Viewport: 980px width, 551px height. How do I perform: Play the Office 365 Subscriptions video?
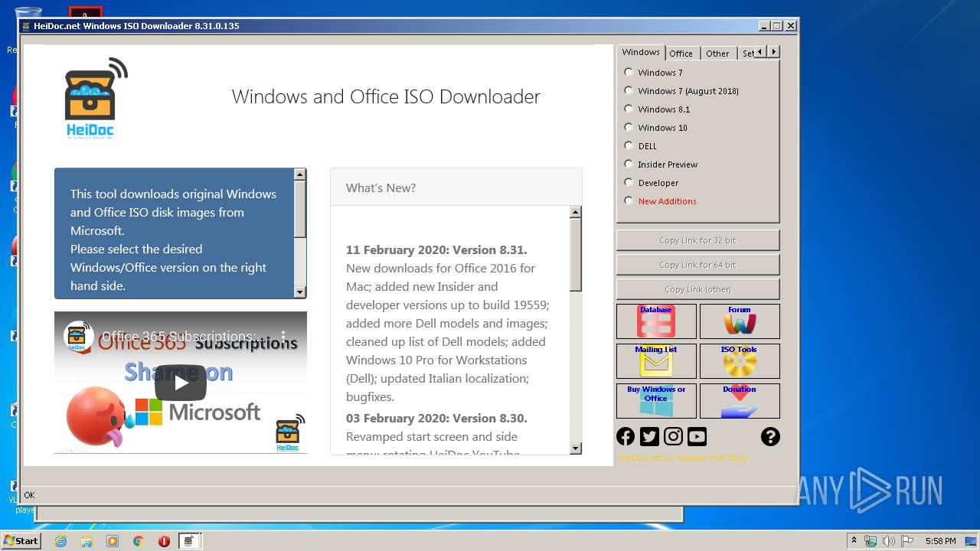tap(180, 383)
